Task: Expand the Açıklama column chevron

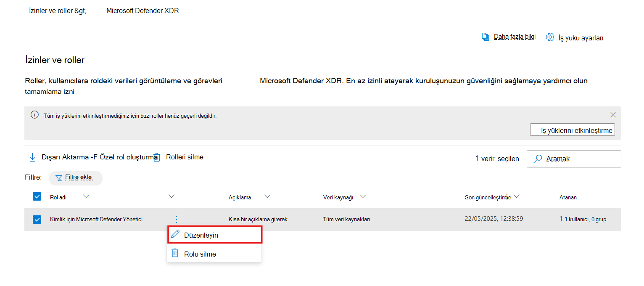Action: click(267, 196)
